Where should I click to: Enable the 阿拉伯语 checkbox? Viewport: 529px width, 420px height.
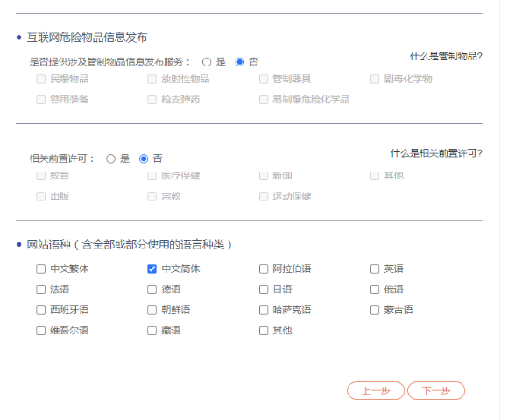click(x=264, y=269)
